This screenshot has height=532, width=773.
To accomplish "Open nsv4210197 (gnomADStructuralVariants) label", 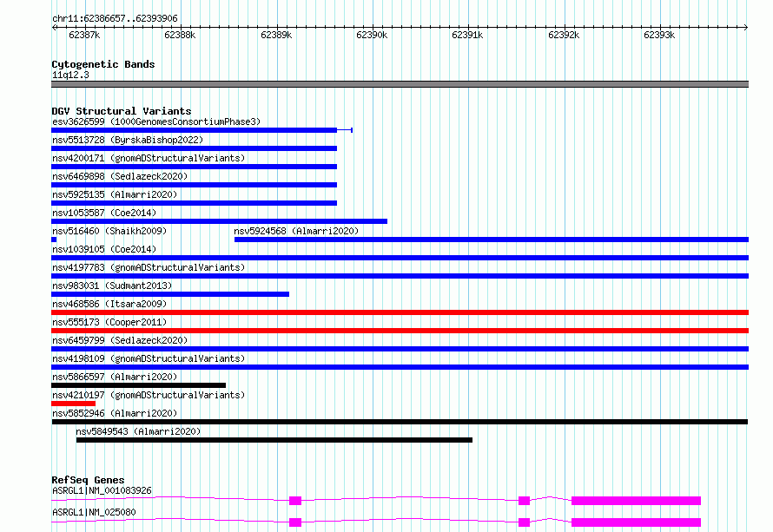I will click(x=149, y=395).
